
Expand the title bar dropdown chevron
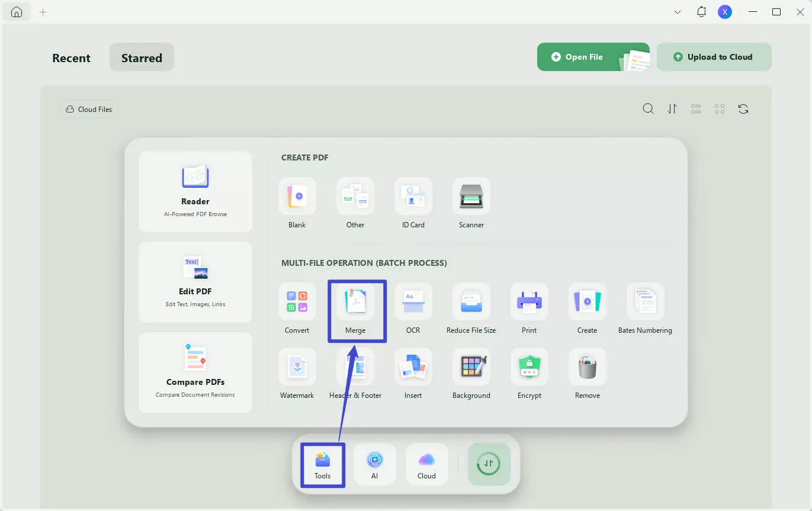click(678, 12)
